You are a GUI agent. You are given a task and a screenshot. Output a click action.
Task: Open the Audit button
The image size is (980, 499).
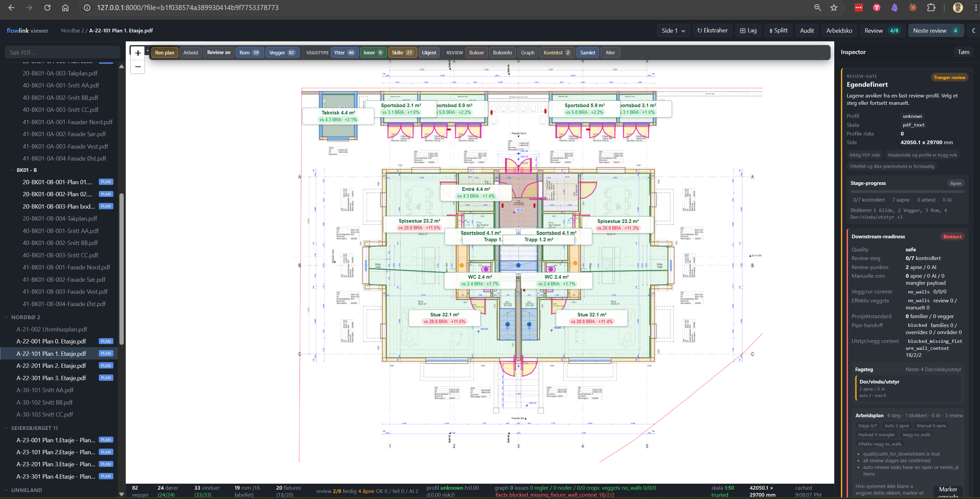[807, 30]
